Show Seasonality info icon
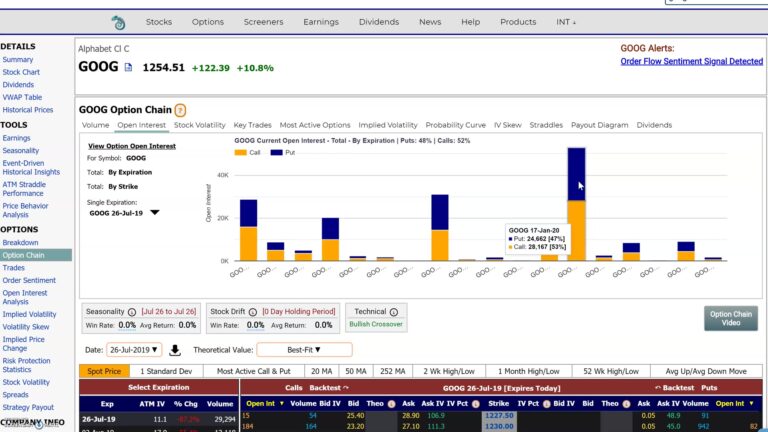 132,312
